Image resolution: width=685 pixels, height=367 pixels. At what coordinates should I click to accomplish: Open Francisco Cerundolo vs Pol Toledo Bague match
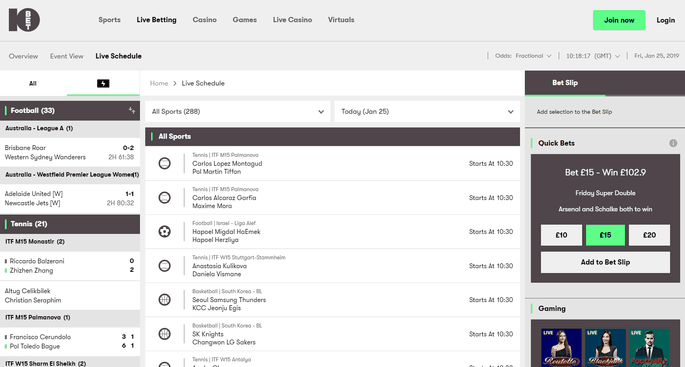(70, 342)
